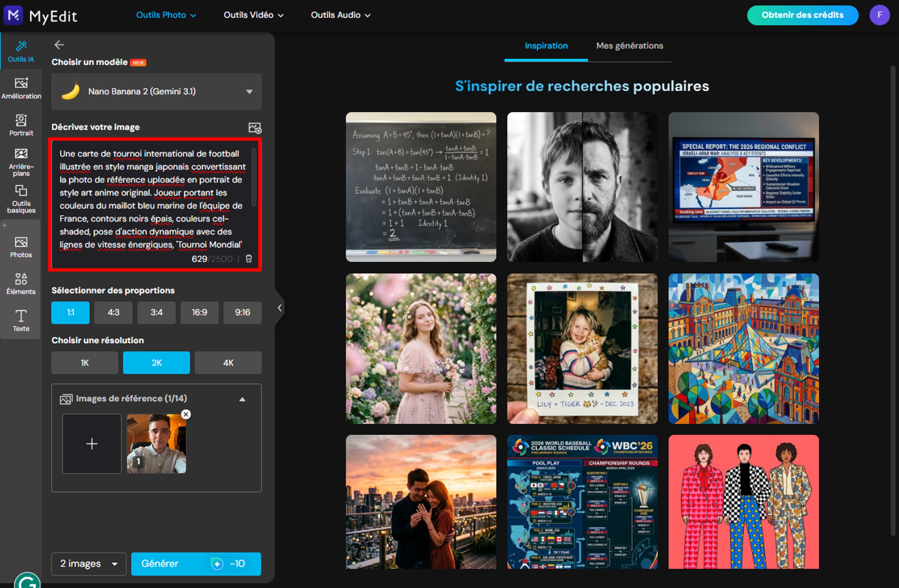The height and width of the screenshot is (588, 899).
Task: Click the 629/2500 character counter
Action: click(x=212, y=259)
